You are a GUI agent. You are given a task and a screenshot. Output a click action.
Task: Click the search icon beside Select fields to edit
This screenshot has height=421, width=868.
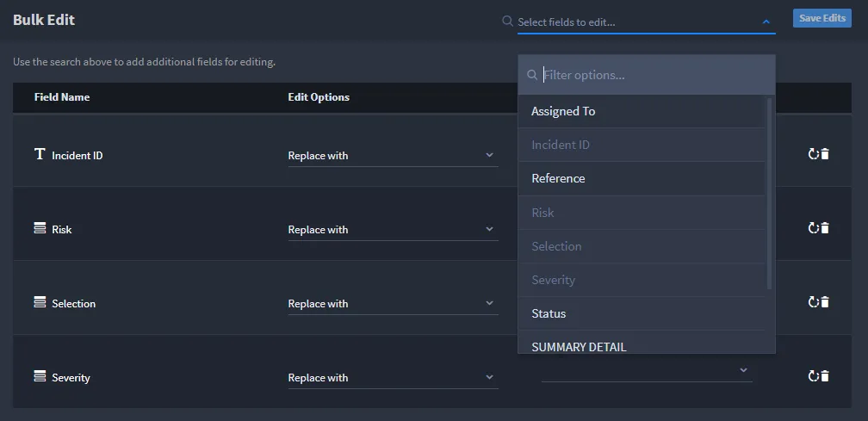pos(507,21)
